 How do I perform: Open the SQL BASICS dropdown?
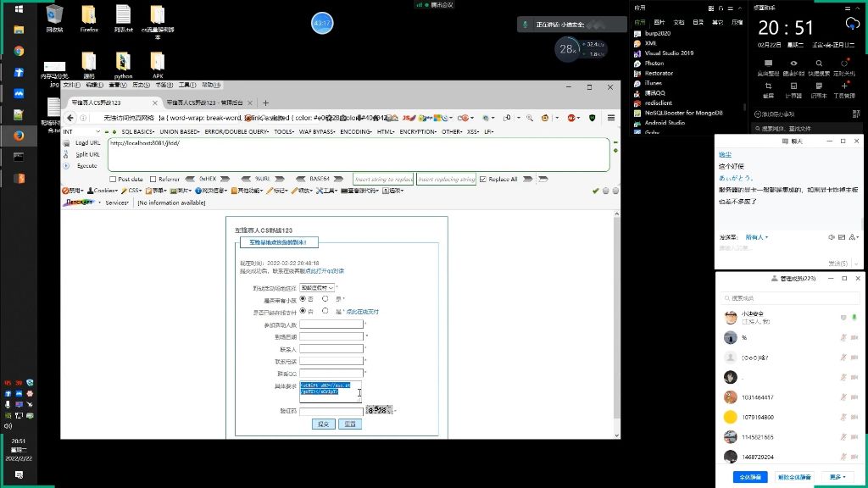tap(137, 131)
